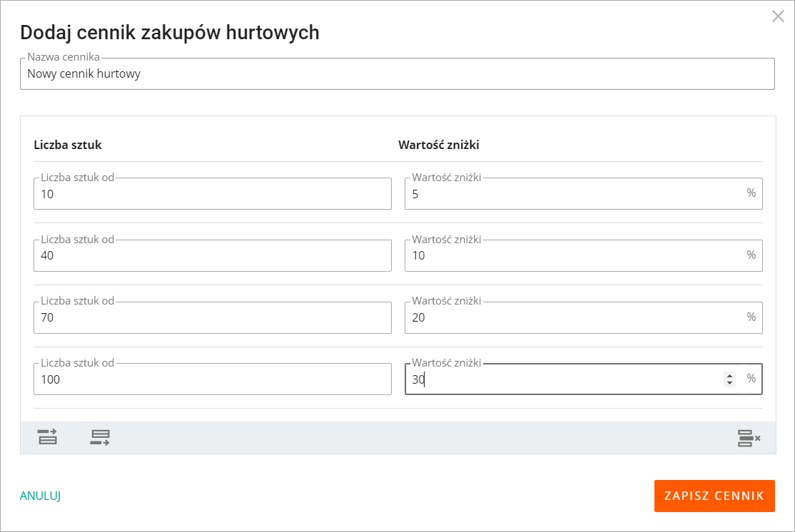Click the add row above icon
The height and width of the screenshot is (532, 795).
[x=47, y=437]
